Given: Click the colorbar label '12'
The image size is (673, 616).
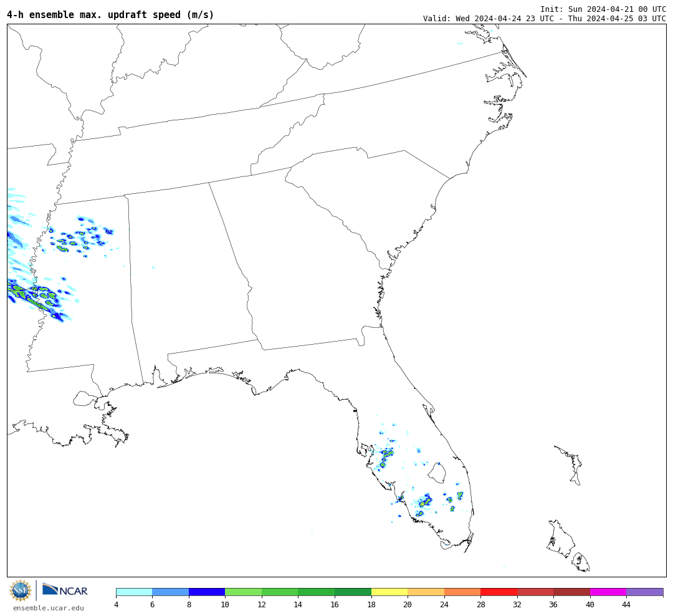Looking at the screenshot, I should [262, 604].
